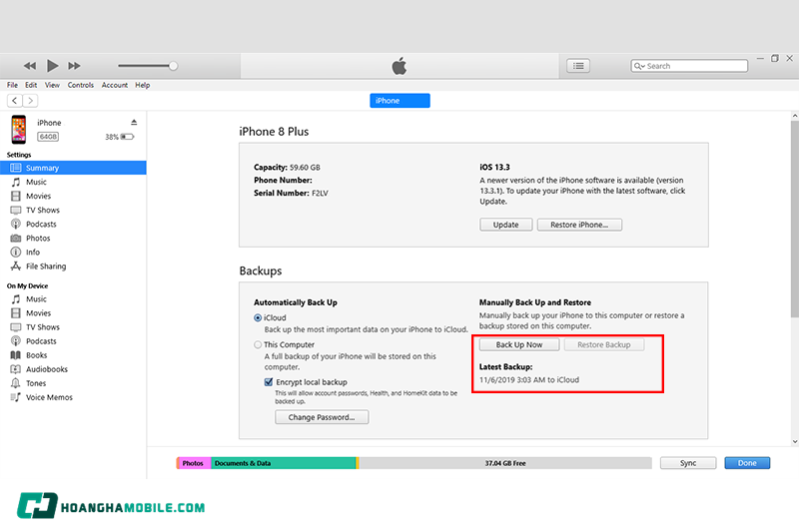Open the Account menu
The width and height of the screenshot is (799, 532).
coord(115,86)
